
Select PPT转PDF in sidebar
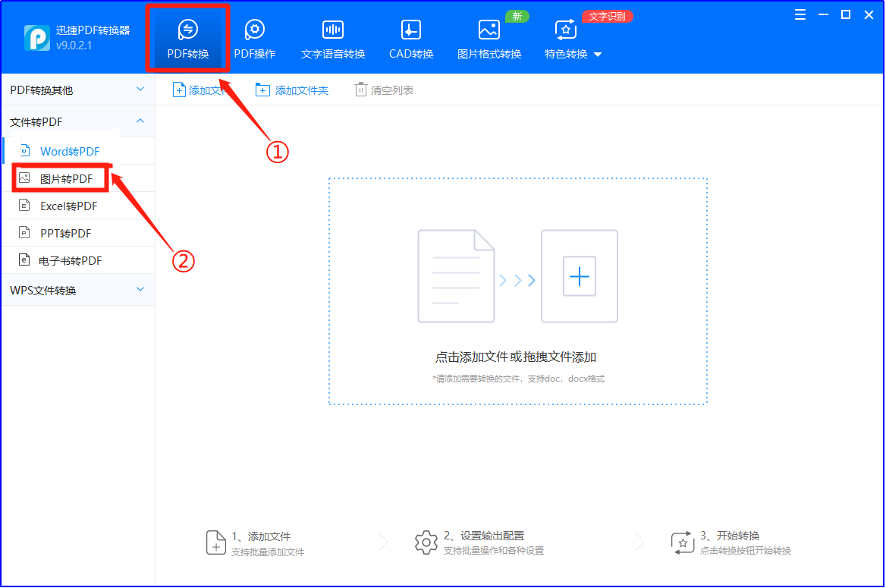click(78, 233)
